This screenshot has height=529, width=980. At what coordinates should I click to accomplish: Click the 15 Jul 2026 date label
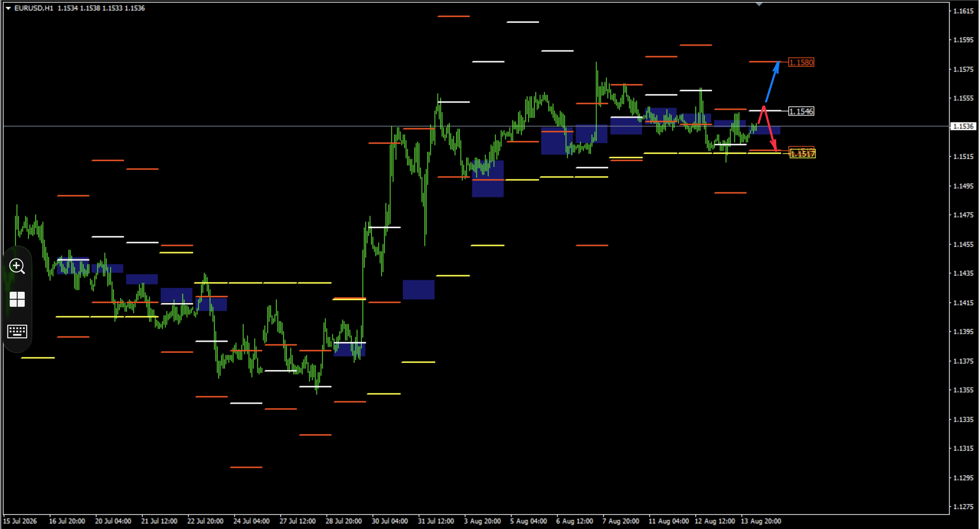point(20,521)
